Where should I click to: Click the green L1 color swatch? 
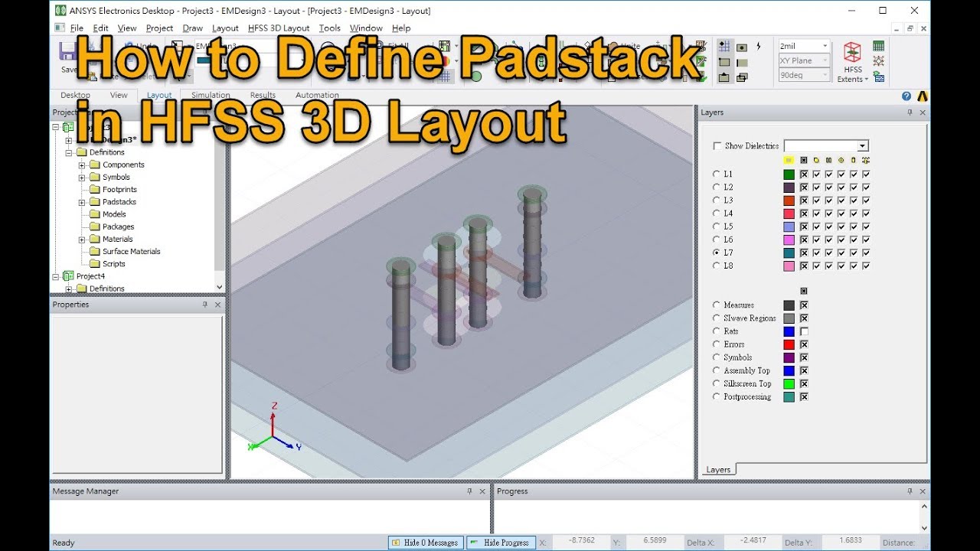tap(789, 174)
